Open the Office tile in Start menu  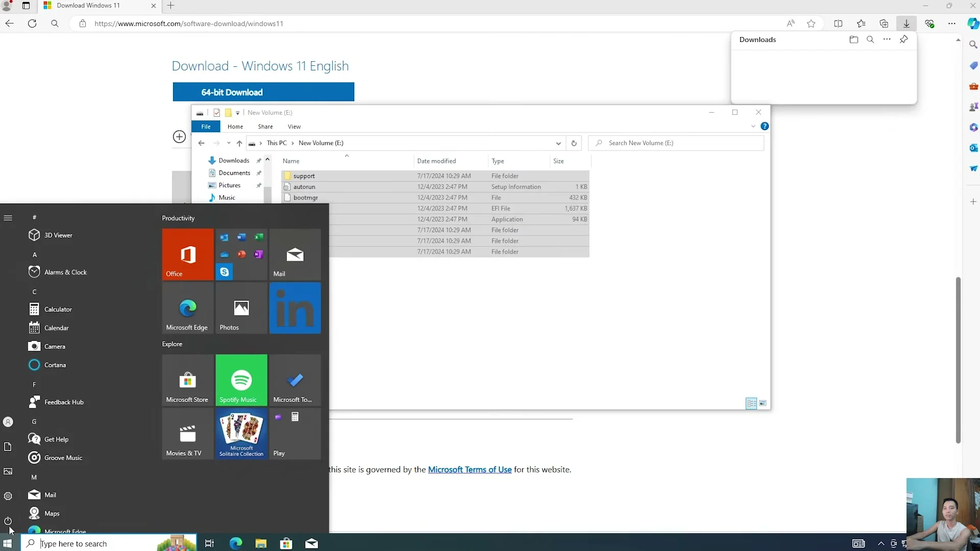click(x=188, y=254)
